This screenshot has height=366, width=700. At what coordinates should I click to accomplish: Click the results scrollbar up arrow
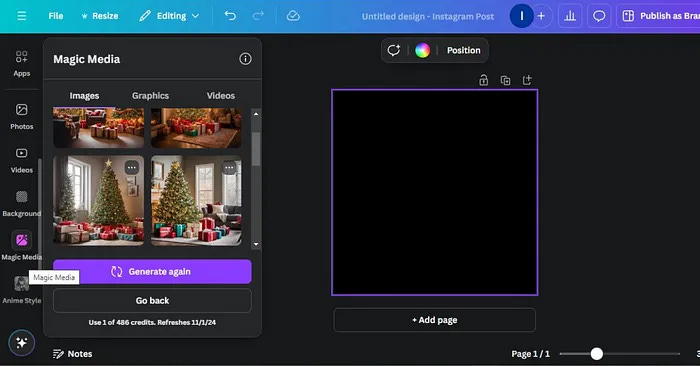(x=256, y=114)
